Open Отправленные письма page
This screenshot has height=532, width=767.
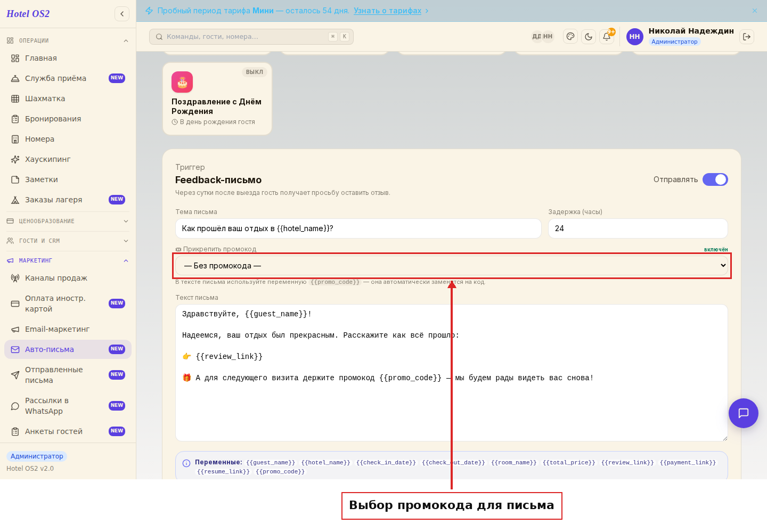click(x=68, y=375)
